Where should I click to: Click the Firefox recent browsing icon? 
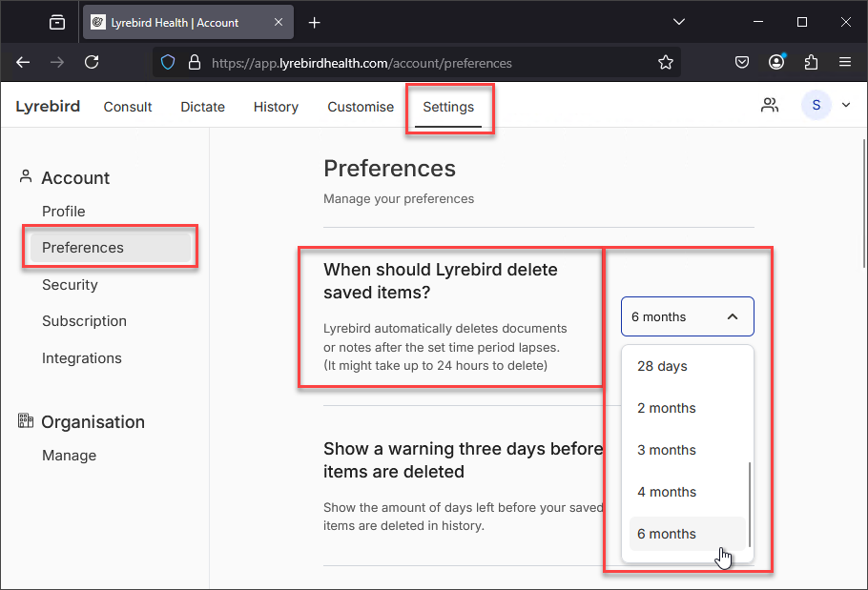(57, 23)
